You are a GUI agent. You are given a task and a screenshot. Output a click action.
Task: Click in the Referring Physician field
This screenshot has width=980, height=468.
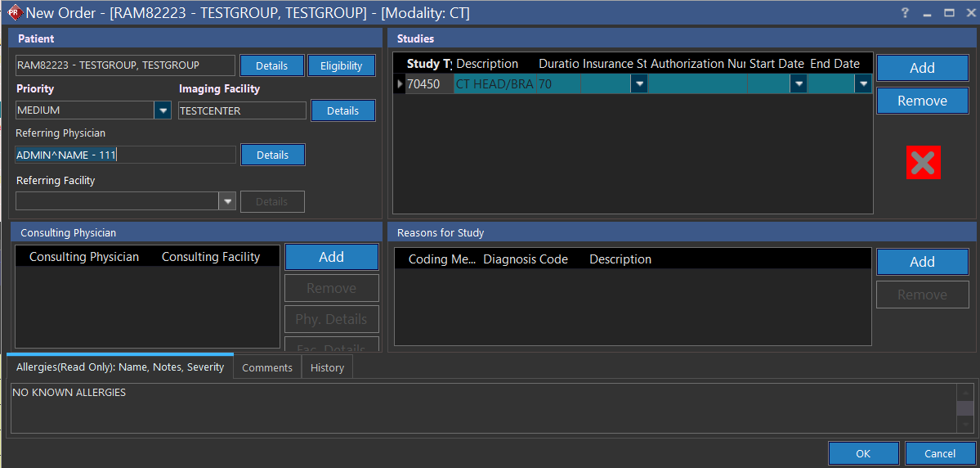pos(125,155)
